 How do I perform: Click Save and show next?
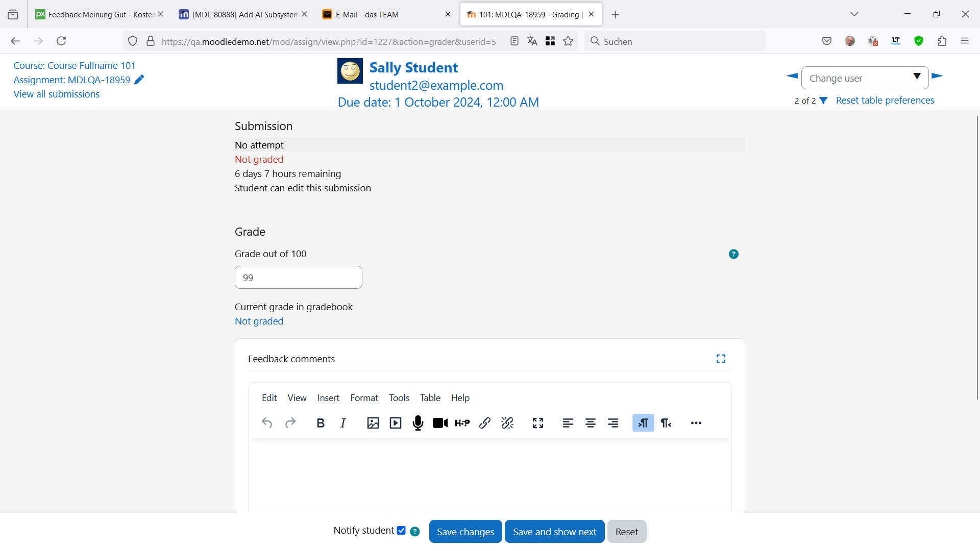click(554, 532)
